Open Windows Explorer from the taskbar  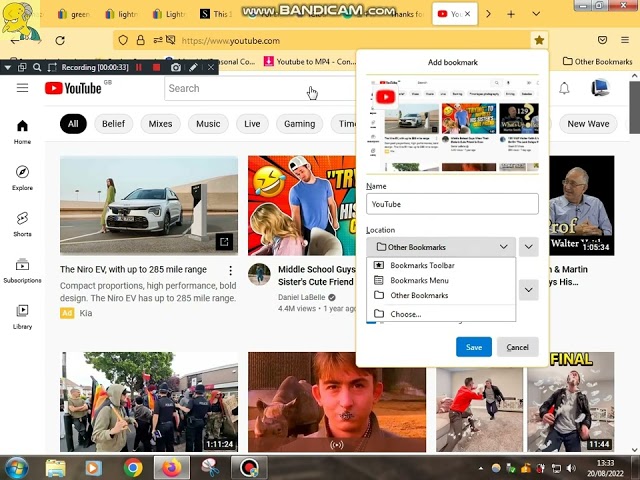55,468
